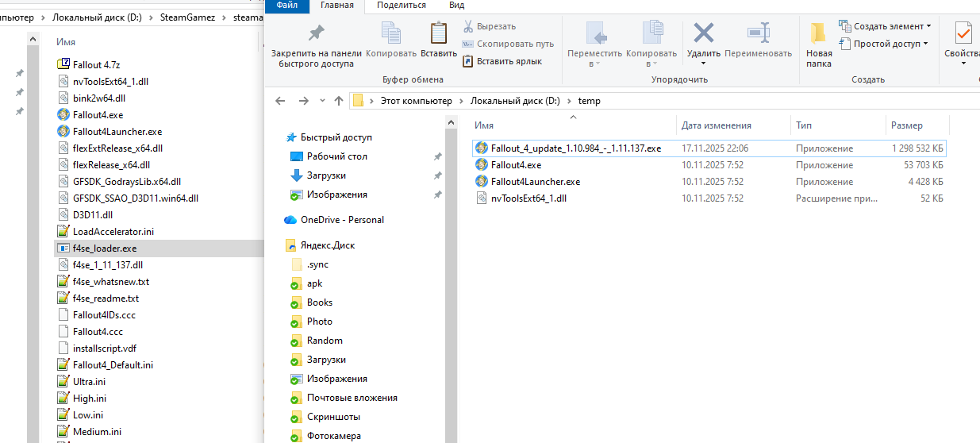Switch to the Поделиться tab
The image size is (980, 443).
pyautogui.click(x=401, y=5)
